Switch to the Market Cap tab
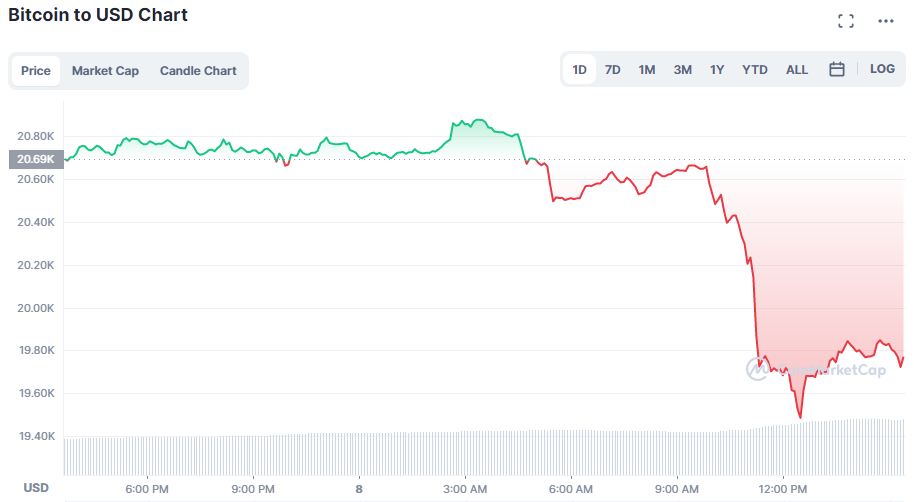Image resolution: width=914 pixels, height=502 pixels. tap(105, 71)
